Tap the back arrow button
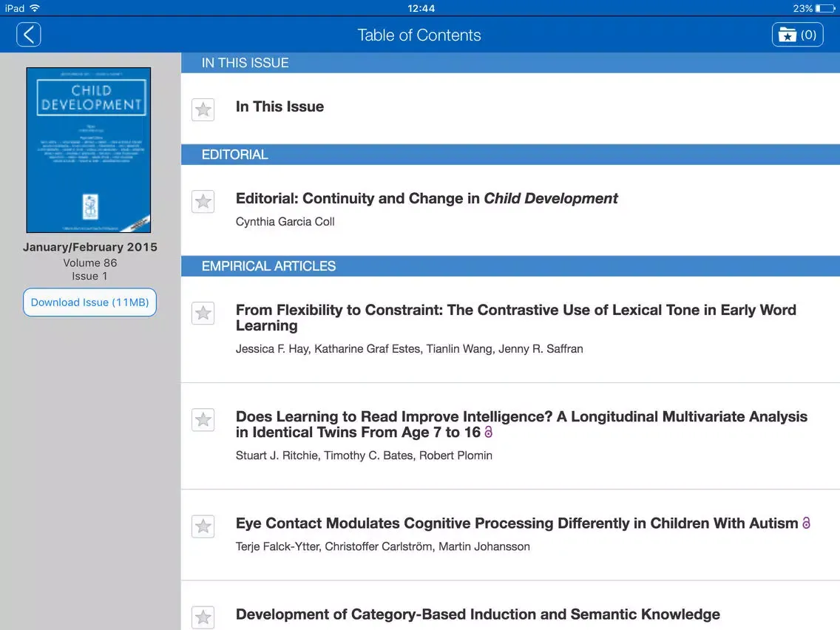Image resolution: width=840 pixels, height=630 pixels. pos(29,35)
